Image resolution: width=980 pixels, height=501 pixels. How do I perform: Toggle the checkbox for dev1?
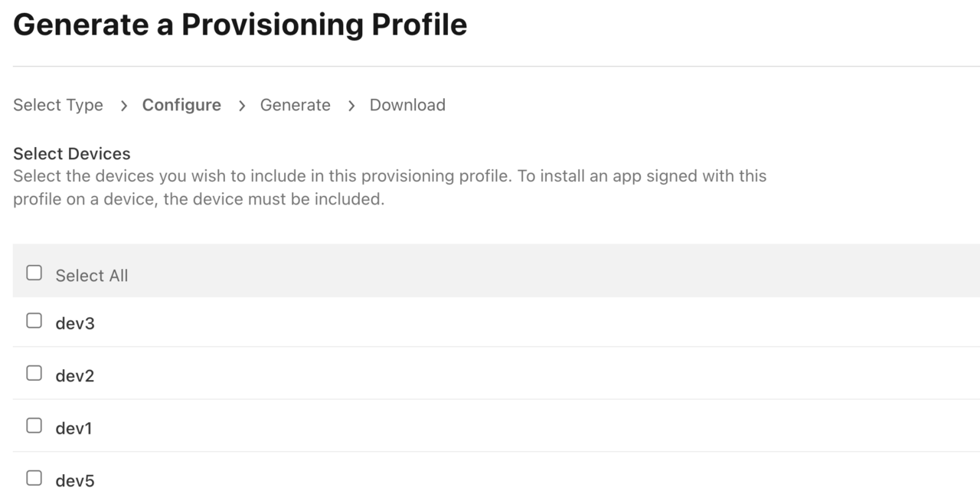(34, 426)
